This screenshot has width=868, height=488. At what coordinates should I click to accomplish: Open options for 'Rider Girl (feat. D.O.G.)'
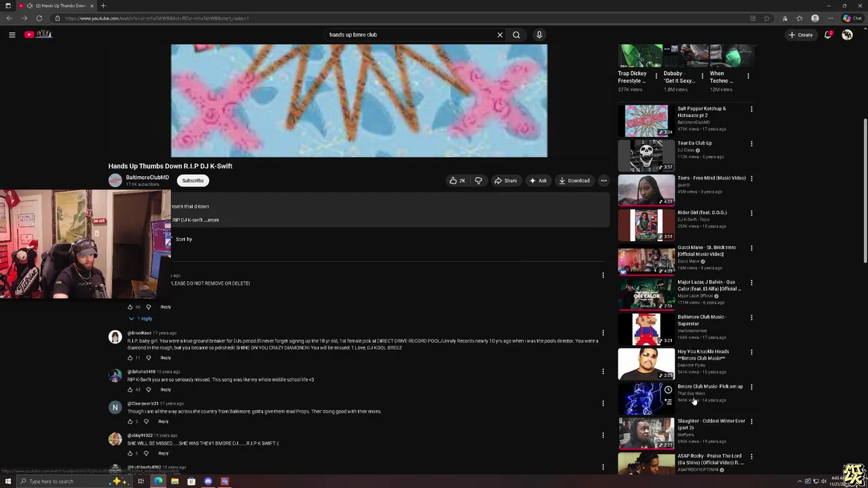click(751, 213)
